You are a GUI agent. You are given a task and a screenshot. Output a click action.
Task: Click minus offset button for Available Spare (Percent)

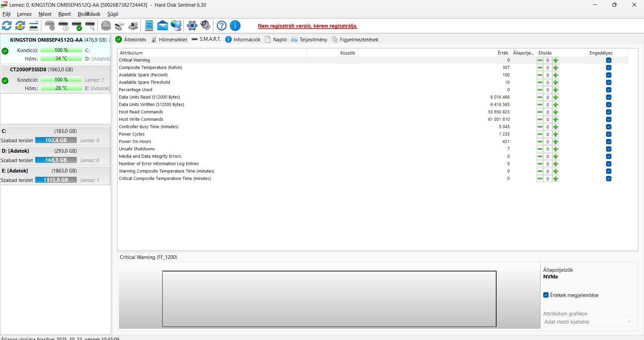pyautogui.click(x=540, y=75)
